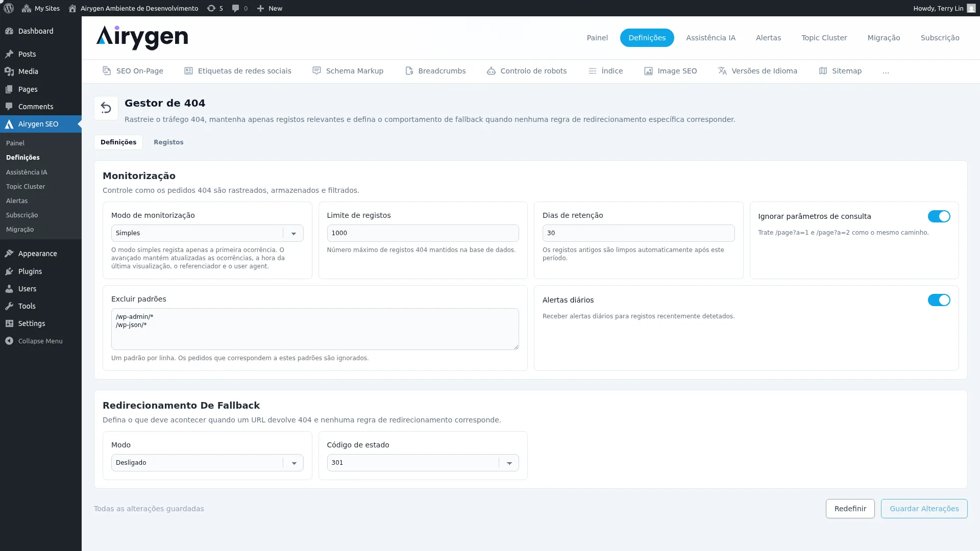Click the Sitemap map icon
This screenshot has height=551, width=980.
(x=823, y=71)
